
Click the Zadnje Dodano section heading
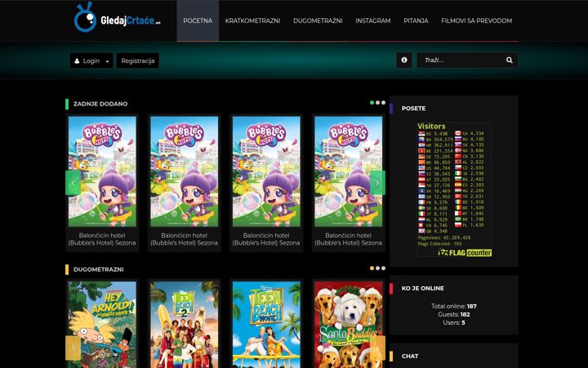[100, 104]
